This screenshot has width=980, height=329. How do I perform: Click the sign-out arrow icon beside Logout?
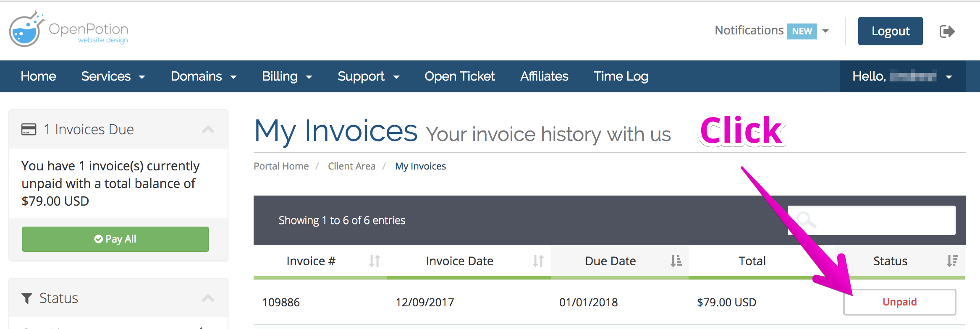click(x=947, y=31)
